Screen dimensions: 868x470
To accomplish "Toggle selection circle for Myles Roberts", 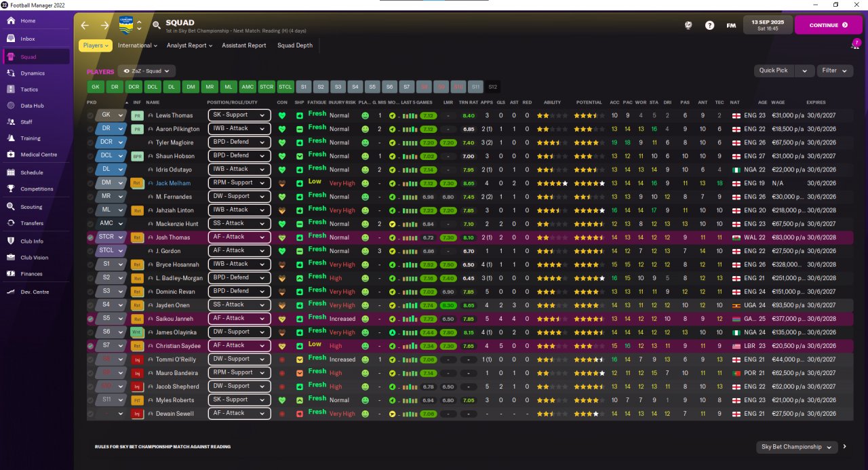I will point(91,400).
